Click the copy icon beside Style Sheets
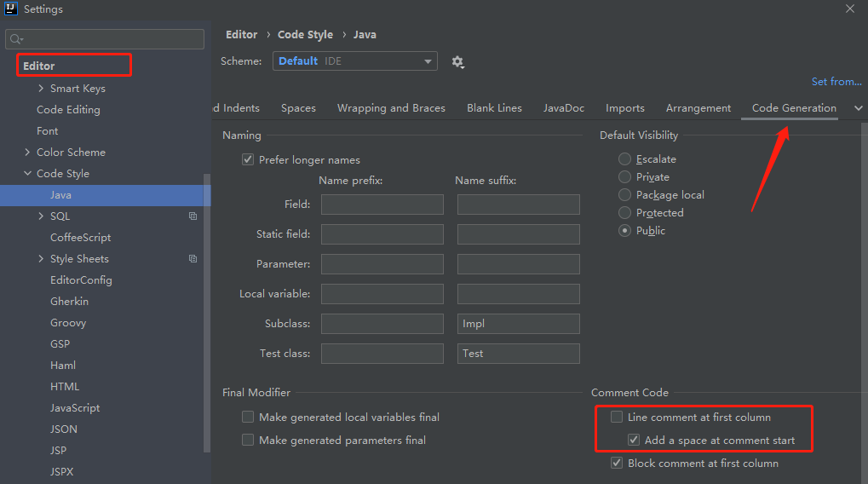The image size is (868, 484). click(193, 259)
